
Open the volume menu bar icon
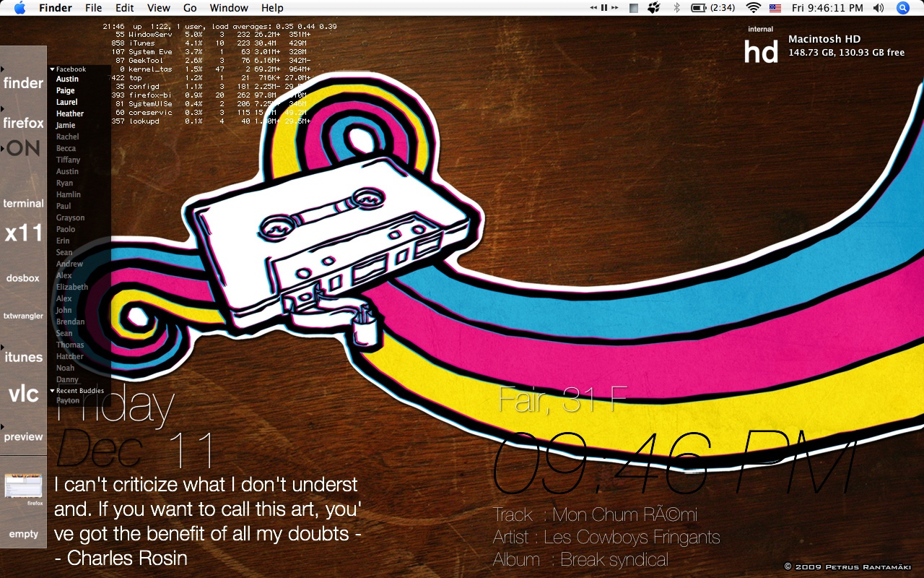879,8
